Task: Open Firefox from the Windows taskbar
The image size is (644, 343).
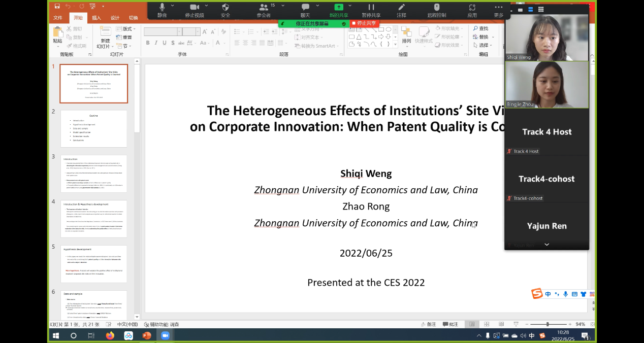Action: pos(110,335)
